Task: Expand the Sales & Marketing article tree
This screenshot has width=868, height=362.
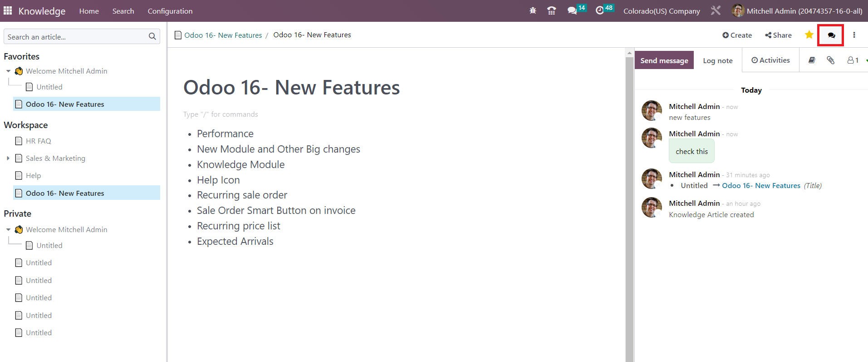Action: [8, 158]
